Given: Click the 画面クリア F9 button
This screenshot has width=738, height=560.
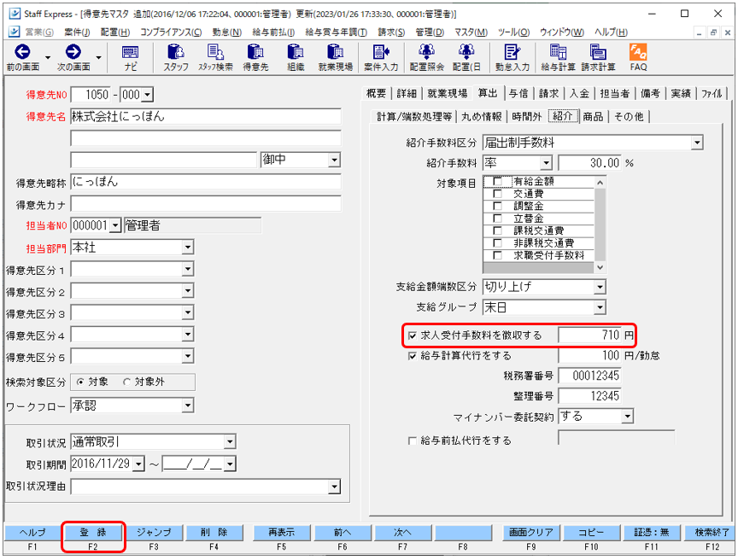Looking at the screenshot, I should 530,533.
